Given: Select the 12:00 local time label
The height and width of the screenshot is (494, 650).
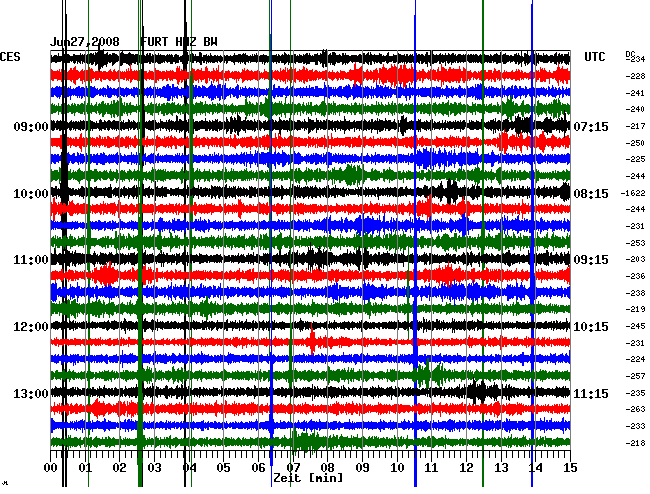Looking at the screenshot, I should pos(31,327).
